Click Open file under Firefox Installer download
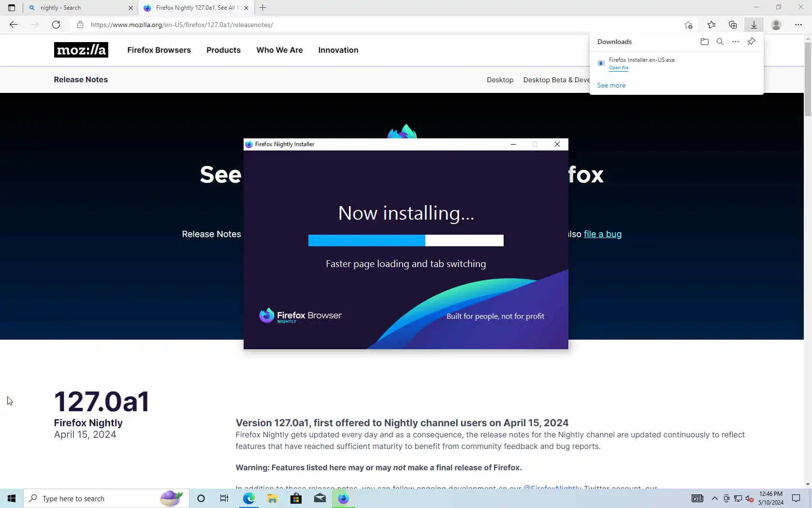 pos(619,68)
